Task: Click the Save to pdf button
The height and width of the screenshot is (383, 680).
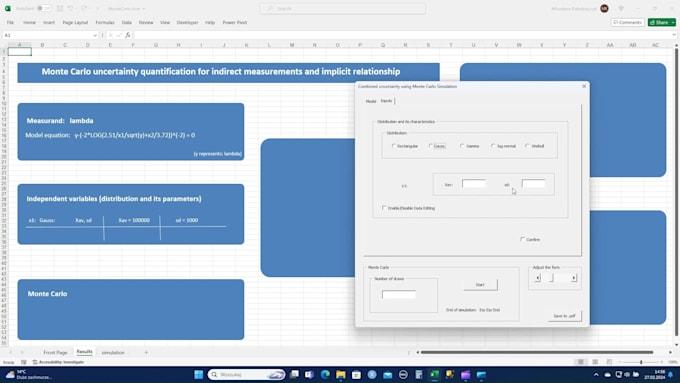Action: tap(564, 316)
